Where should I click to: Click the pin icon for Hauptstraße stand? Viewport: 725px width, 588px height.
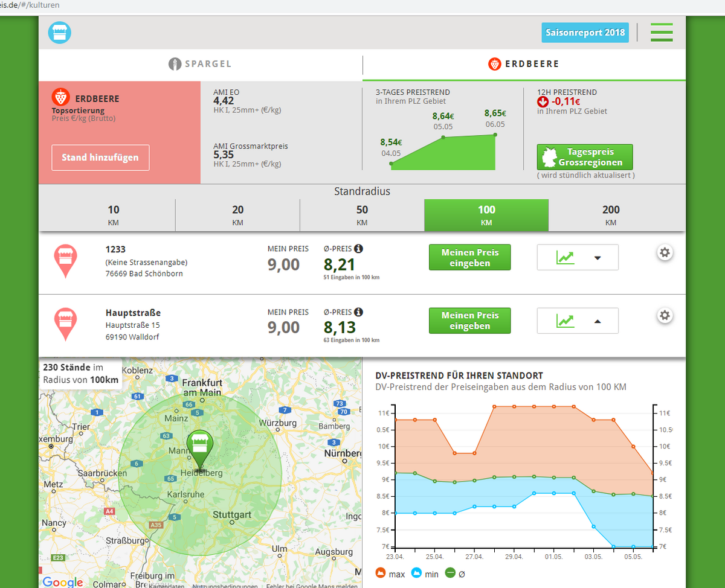[x=65, y=324]
